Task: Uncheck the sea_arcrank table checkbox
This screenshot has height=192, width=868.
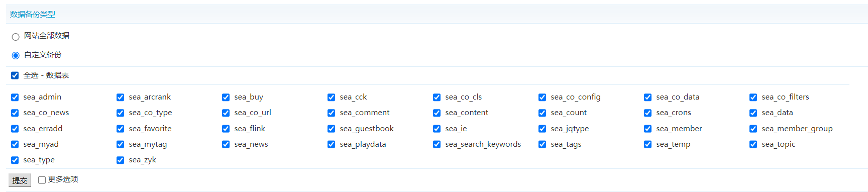Action: (121, 98)
